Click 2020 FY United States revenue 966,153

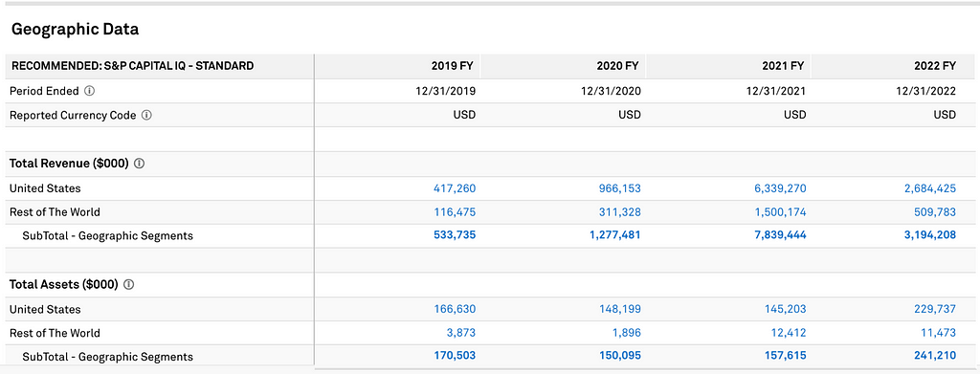(619, 188)
